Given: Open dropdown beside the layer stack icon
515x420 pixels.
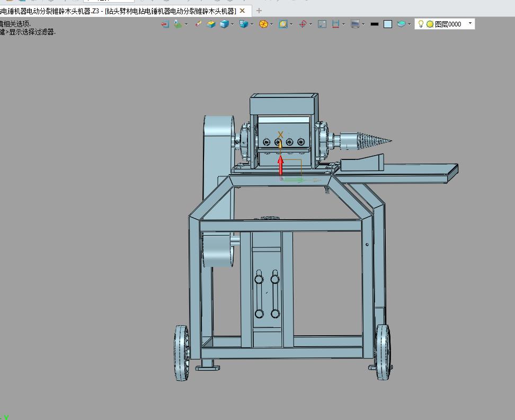Looking at the screenshot, I should coord(409,24).
